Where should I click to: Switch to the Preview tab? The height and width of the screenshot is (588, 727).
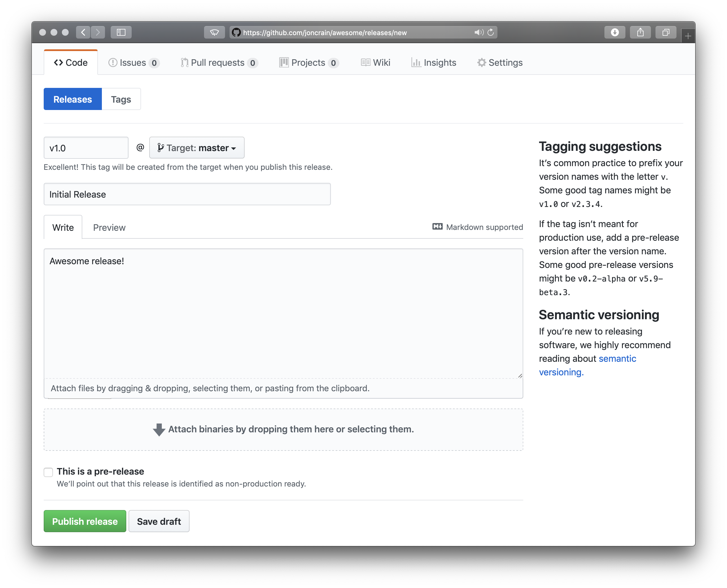tap(109, 228)
